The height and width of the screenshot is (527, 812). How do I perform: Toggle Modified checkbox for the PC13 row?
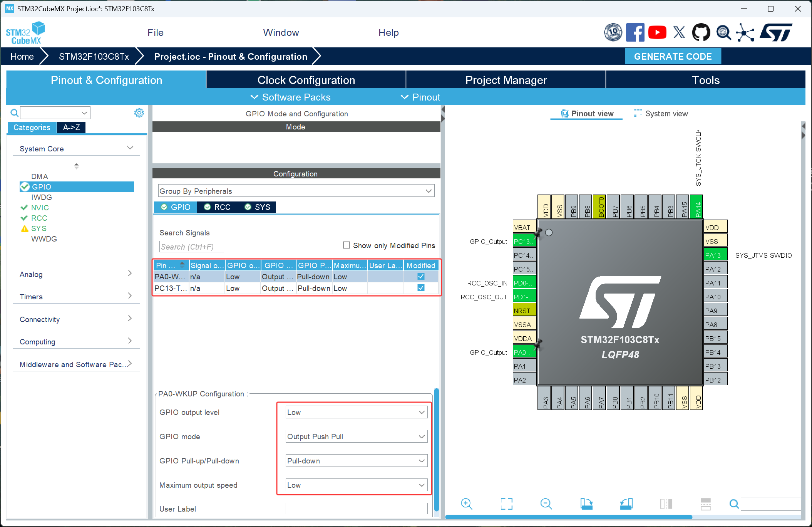421,288
